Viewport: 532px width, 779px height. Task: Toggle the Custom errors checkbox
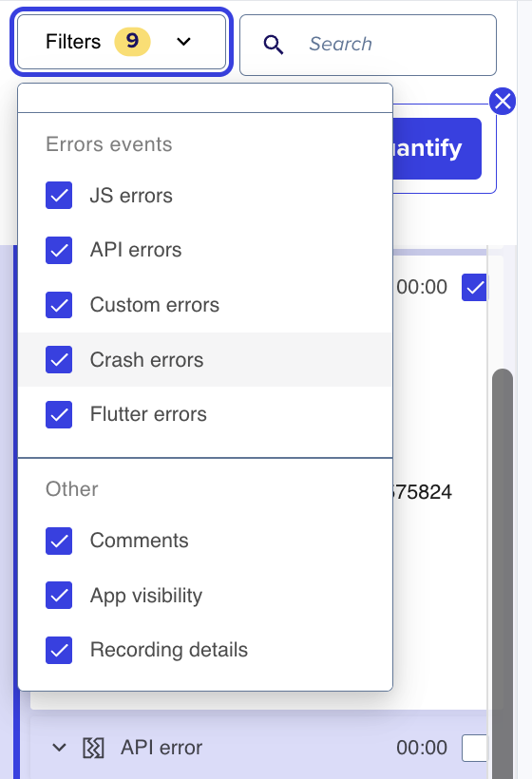coord(59,305)
